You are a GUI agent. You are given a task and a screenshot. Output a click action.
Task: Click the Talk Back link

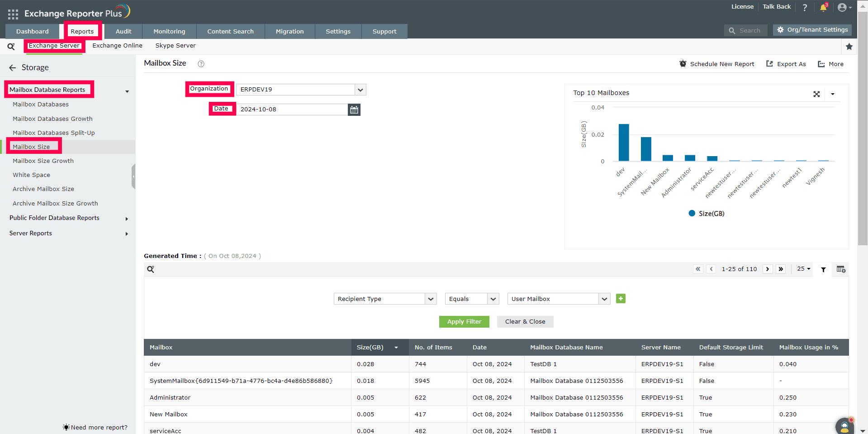click(777, 7)
